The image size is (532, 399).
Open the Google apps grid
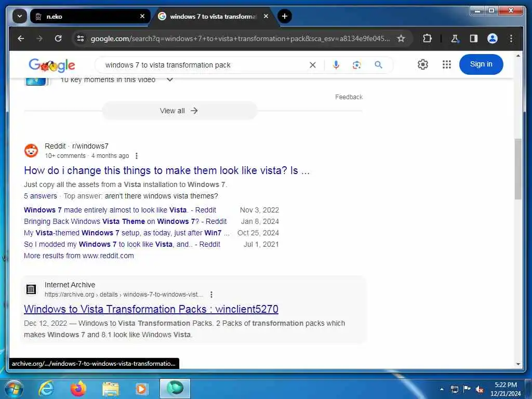coord(447,64)
